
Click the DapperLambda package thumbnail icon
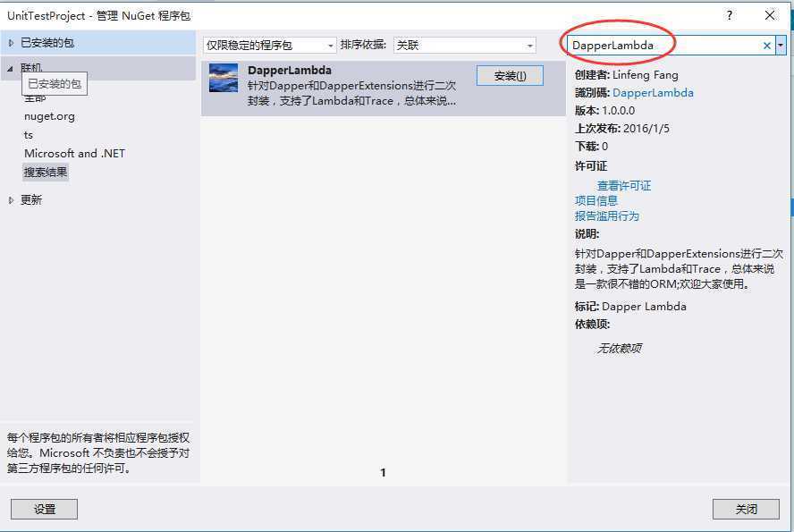224,78
